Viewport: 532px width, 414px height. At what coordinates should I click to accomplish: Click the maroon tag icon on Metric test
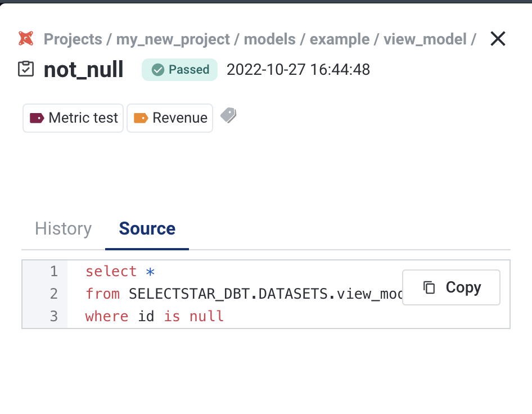point(37,118)
